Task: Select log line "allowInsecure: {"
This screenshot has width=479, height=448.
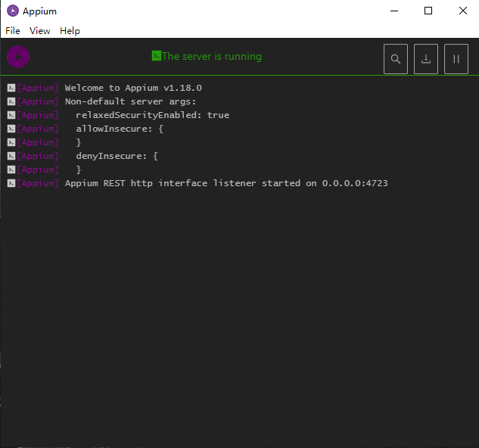Action: (120, 129)
